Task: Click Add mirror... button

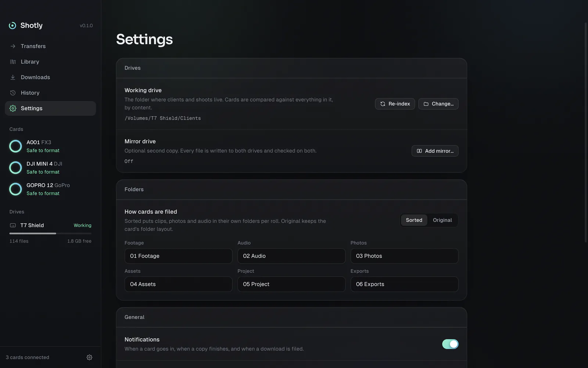Action: [x=435, y=151]
